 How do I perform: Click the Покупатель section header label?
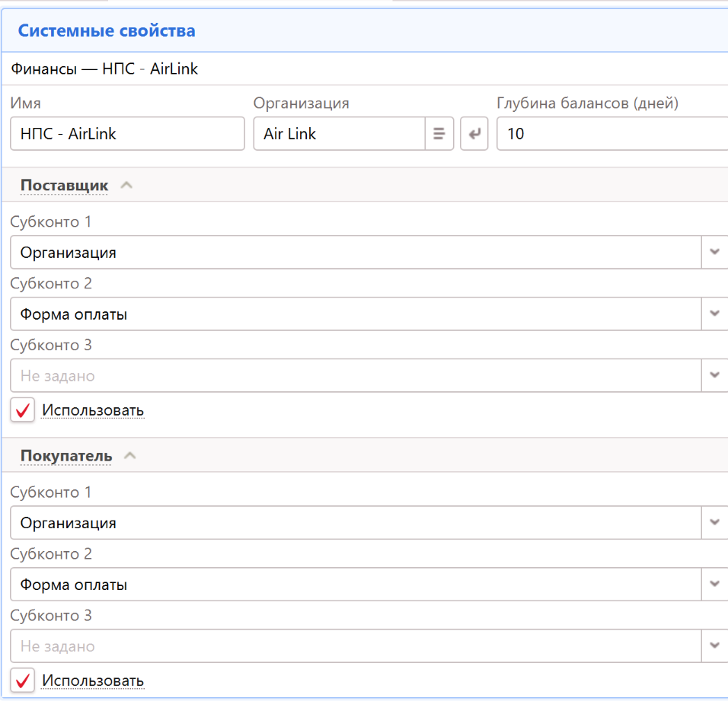click(x=66, y=455)
